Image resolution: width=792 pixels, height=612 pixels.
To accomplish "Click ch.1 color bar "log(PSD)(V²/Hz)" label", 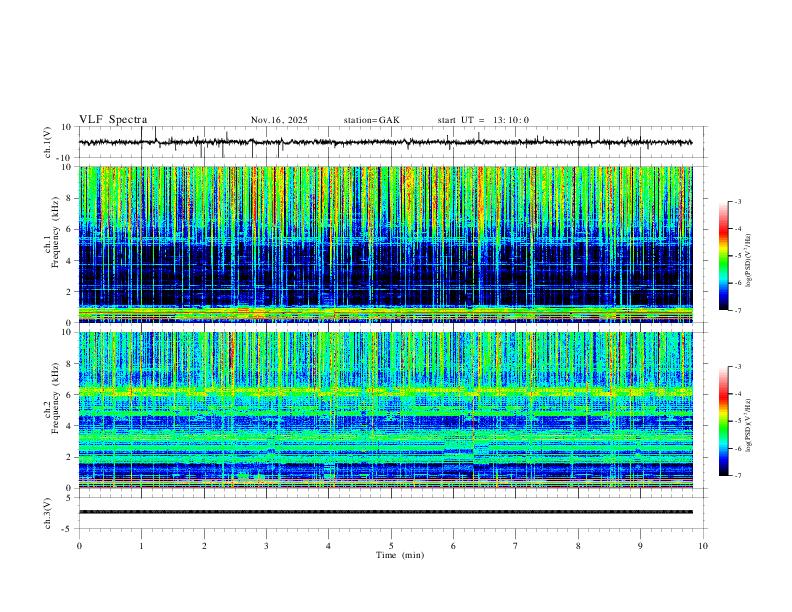I will (749, 261).
